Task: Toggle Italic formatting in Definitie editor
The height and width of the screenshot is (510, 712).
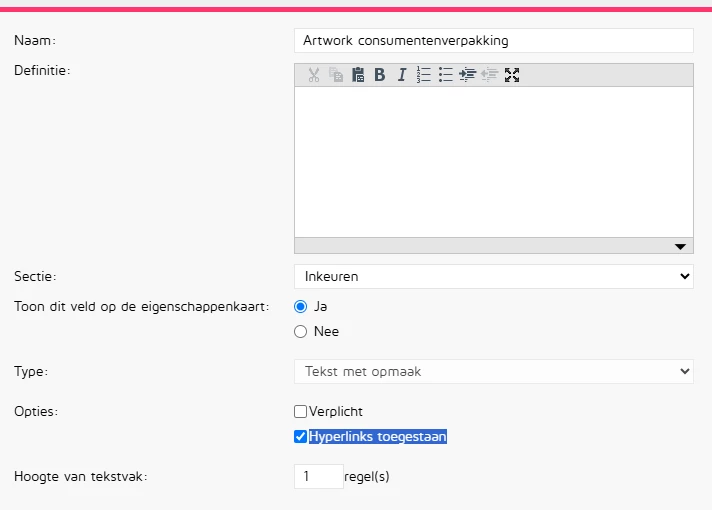Action: click(401, 75)
